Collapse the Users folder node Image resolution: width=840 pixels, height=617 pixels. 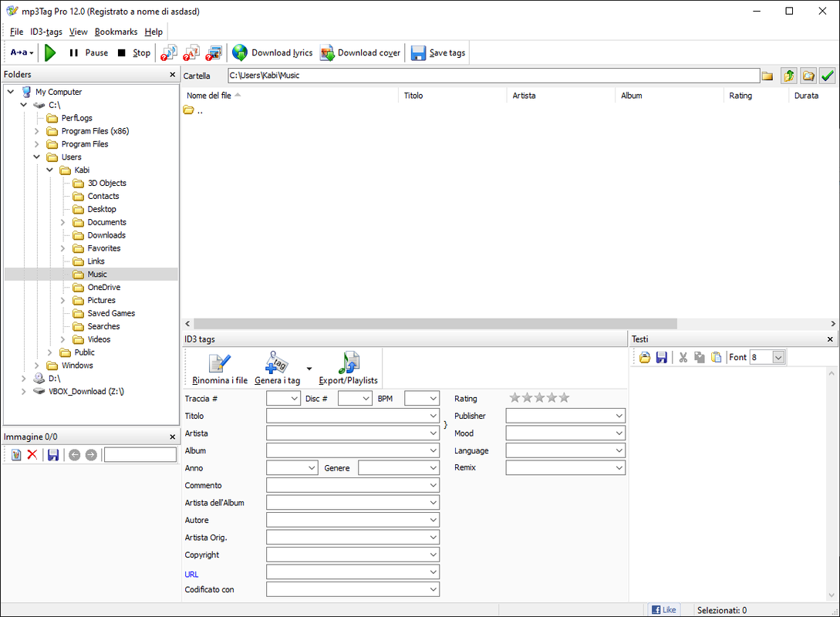(x=36, y=157)
